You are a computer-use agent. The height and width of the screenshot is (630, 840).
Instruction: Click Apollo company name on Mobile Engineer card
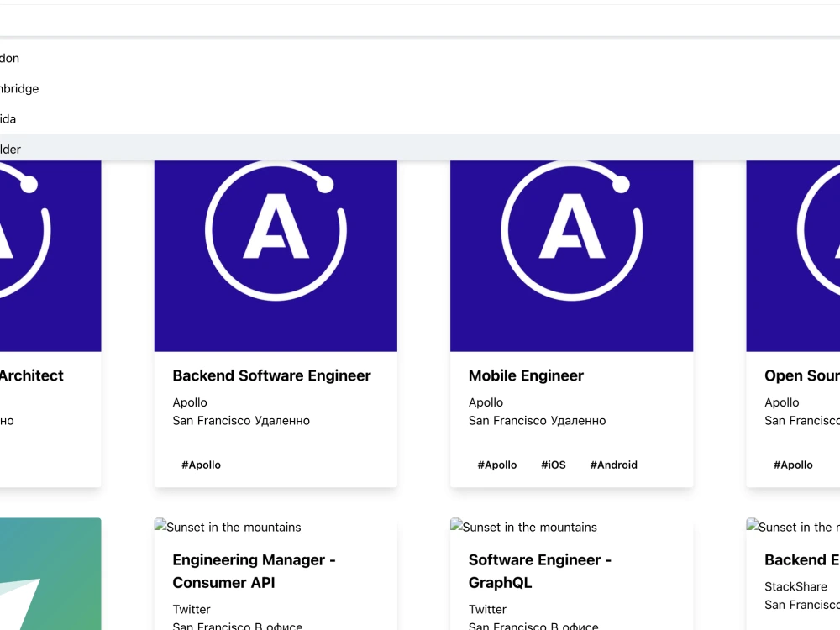pos(486,402)
